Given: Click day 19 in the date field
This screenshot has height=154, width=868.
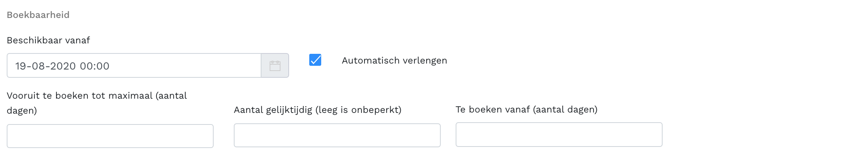Looking at the screenshot, I should [x=21, y=66].
